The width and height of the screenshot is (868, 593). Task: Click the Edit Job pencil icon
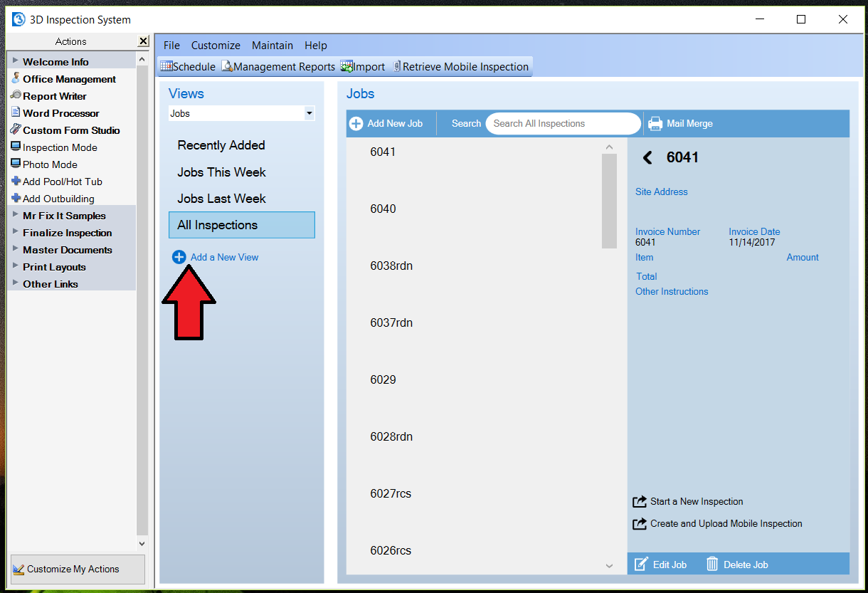click(641, 565)
